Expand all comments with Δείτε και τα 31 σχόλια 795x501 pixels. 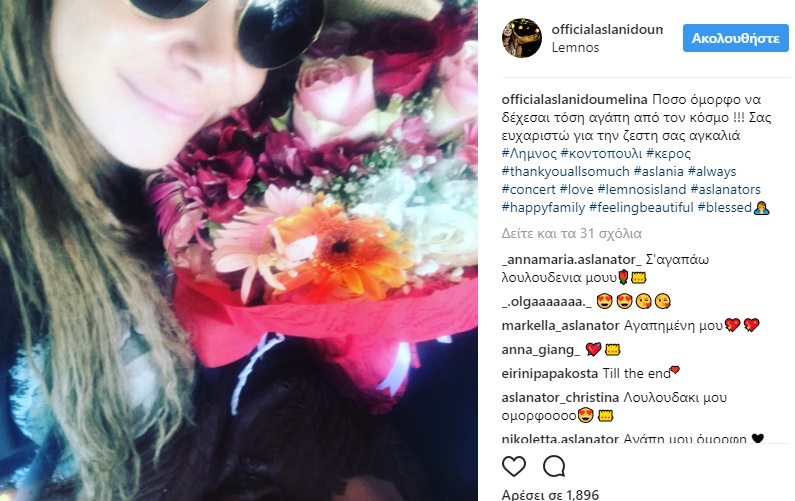pyautogui.click(x=571, y=233)
